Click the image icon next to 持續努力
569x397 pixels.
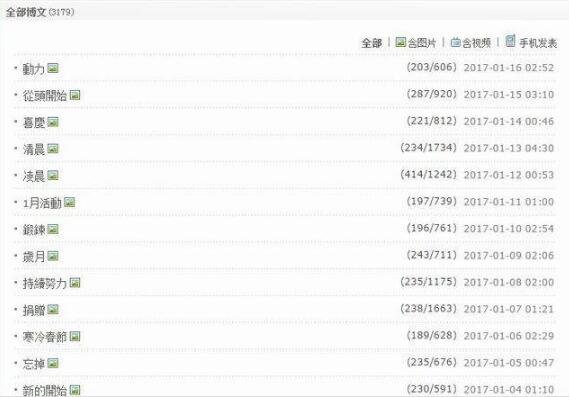pos(75,283)
